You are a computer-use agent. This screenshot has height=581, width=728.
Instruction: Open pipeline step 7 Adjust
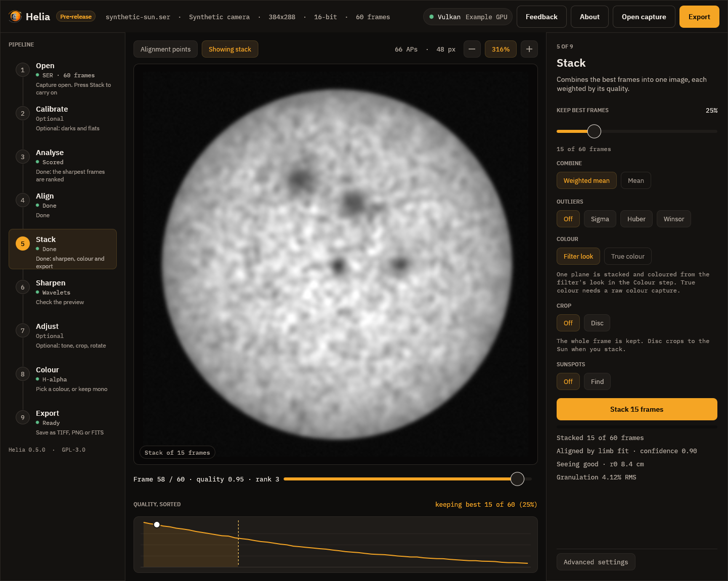pyautogui.click(x=63, y=336)
